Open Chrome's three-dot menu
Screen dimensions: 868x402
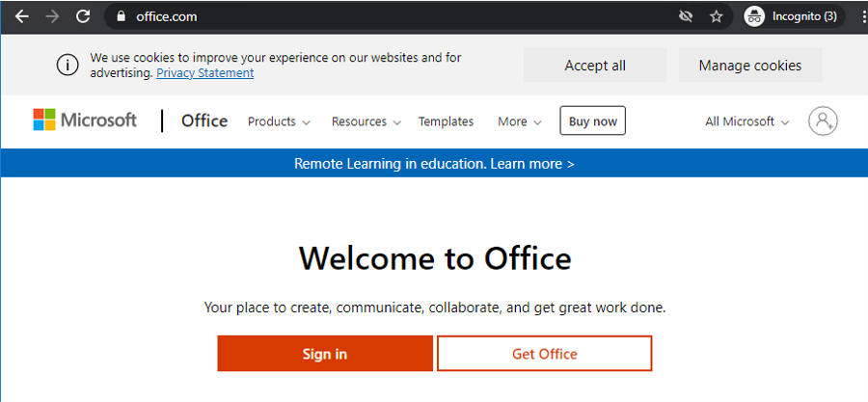pos(861,16)
